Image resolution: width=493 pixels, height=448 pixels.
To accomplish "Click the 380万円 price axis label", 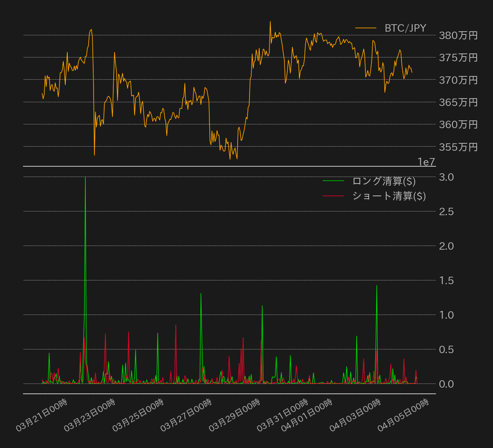I will click(x=458, y=36).
